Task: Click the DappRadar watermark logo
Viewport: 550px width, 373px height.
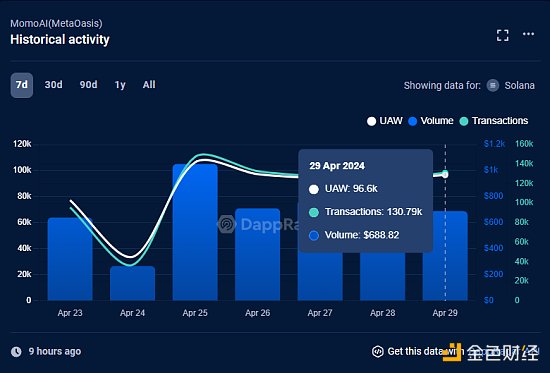Action: (227, 224)
